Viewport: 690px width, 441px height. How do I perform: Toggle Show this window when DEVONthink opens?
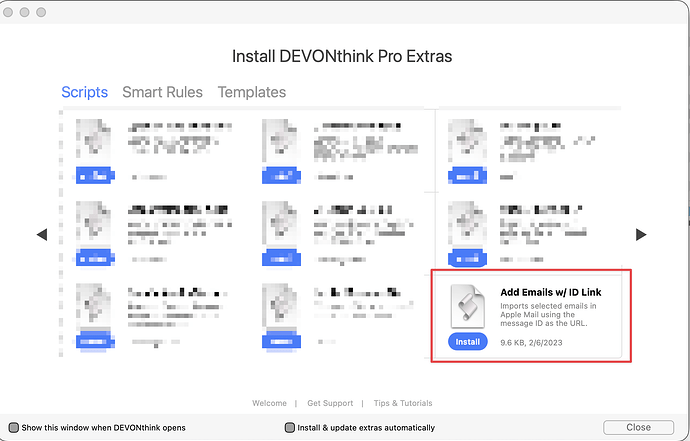14,427
